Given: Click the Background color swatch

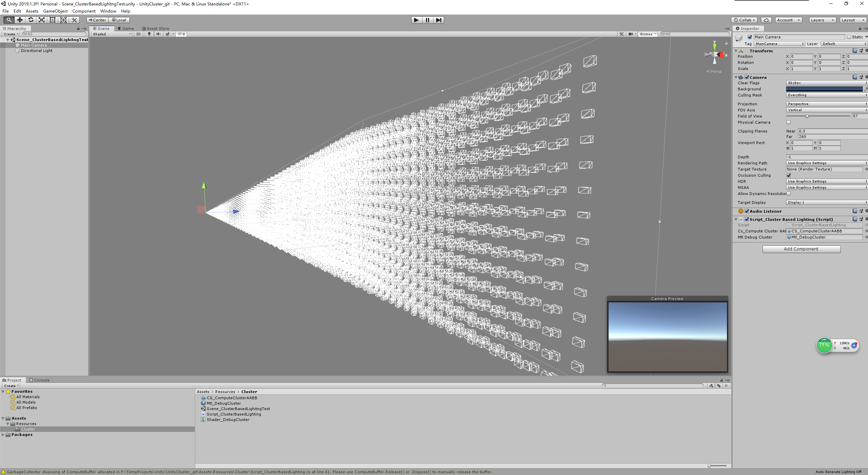Looking at the screenshot, I should coord(824,89).
